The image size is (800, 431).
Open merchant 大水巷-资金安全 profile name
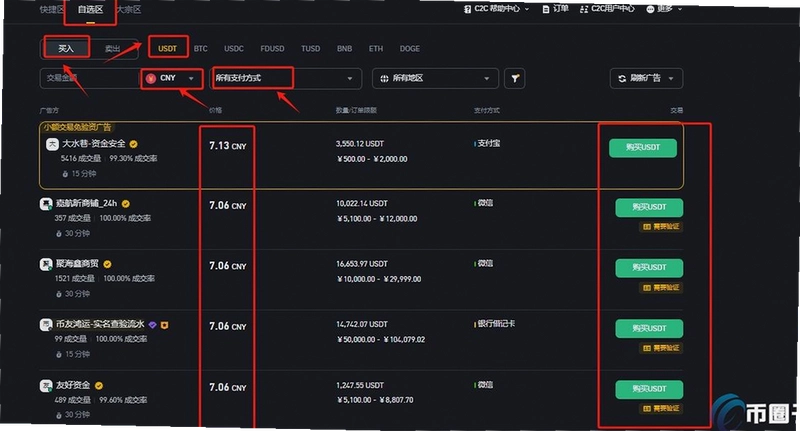pos(94,144)
